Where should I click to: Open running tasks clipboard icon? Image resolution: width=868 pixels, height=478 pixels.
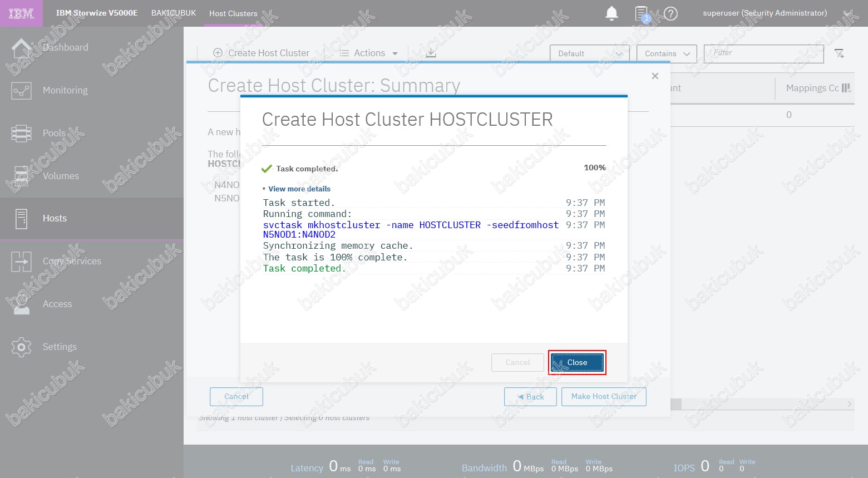(642, 13)
